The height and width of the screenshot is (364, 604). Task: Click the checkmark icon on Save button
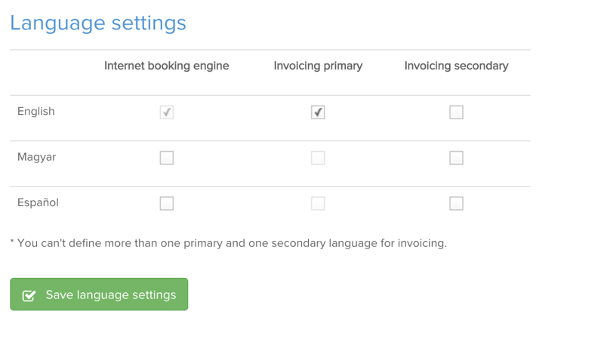[x=29, y=295]
